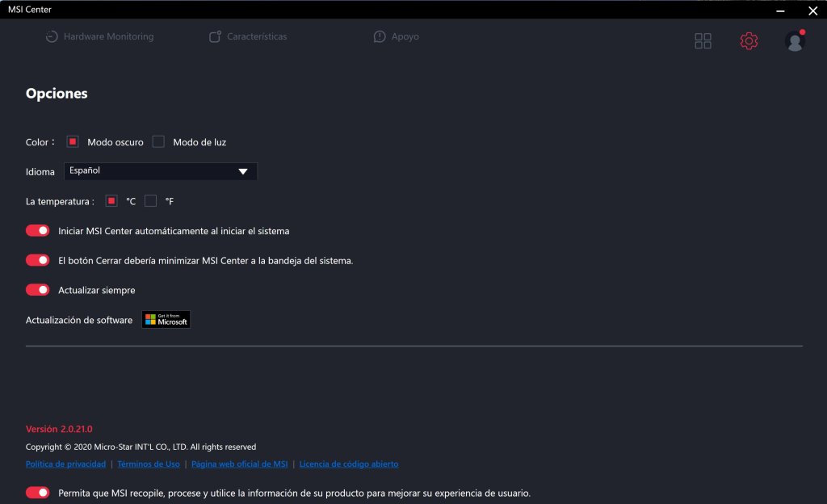The width and height of the screenshot is (827, 504).
Task: Check the Modo de luz option
Action: coord(158,141)
